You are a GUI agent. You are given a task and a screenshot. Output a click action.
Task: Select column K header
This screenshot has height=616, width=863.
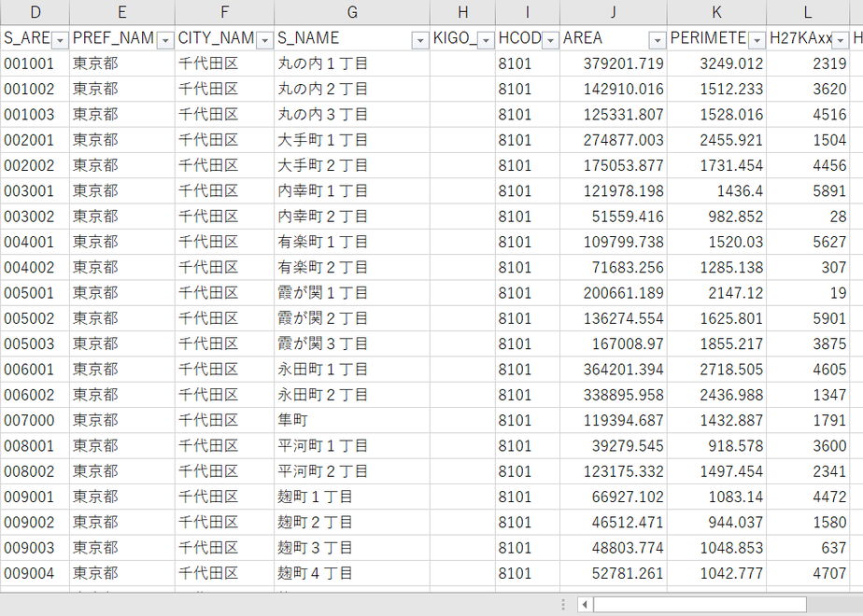point(716,12)
